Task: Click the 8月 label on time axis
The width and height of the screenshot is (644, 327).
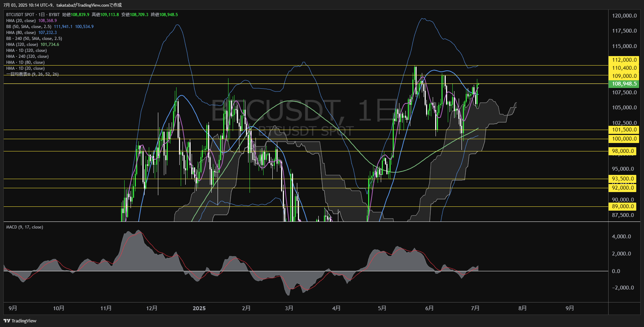Action: pos(523,308)
